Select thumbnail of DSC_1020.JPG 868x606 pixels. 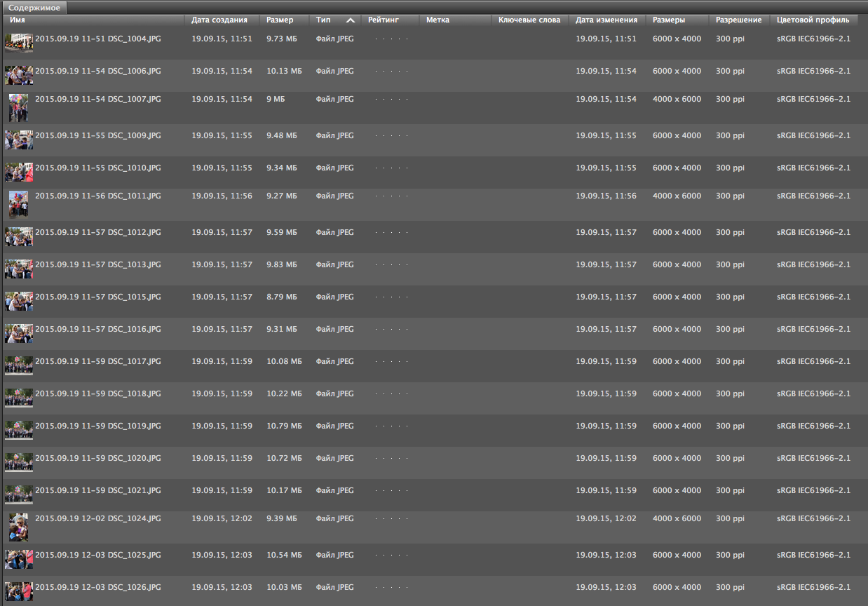pyautogui.click(x=19, y=462)
